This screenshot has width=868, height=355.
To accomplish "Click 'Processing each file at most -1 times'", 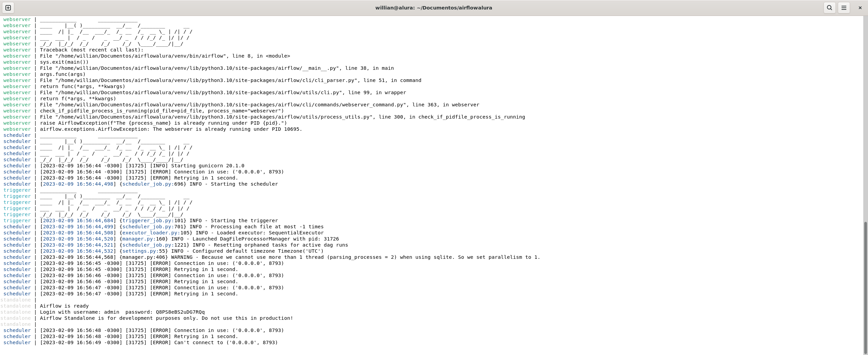I will (x=267, y=227).
